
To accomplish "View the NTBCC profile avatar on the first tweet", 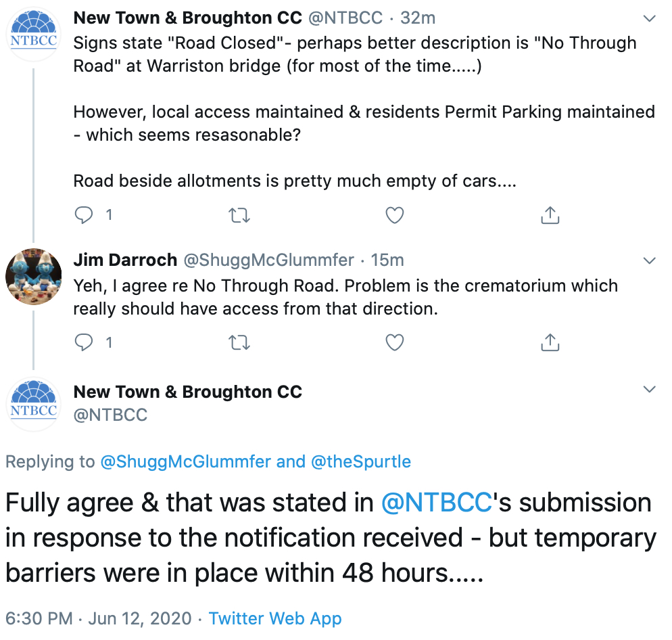I will [33, 33].
